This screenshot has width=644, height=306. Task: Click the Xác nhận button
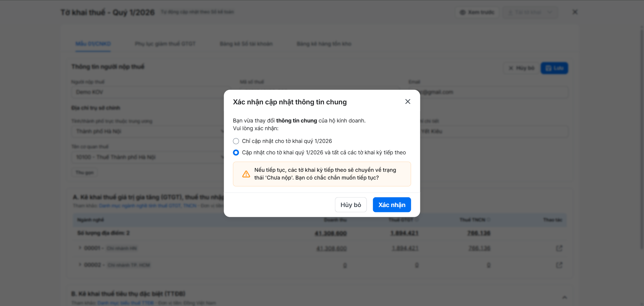coord(392,205)
